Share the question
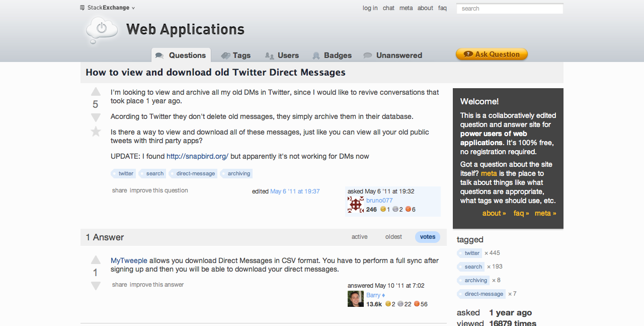Viewport: 644px width, 326px height. (120, 190)
